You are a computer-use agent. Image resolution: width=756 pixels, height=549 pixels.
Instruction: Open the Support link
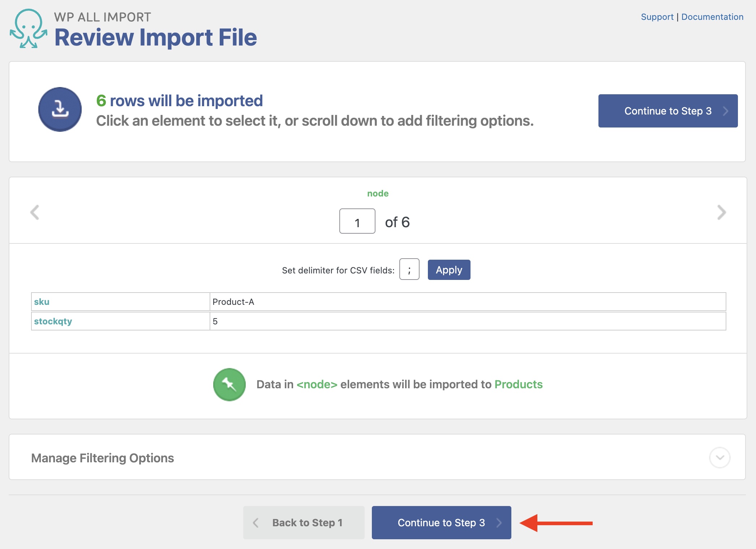(657, 17)
